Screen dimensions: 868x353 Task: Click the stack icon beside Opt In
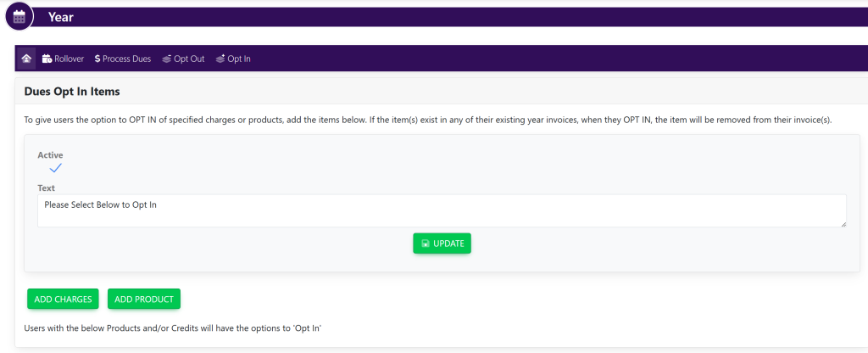(x=220, y=59)
